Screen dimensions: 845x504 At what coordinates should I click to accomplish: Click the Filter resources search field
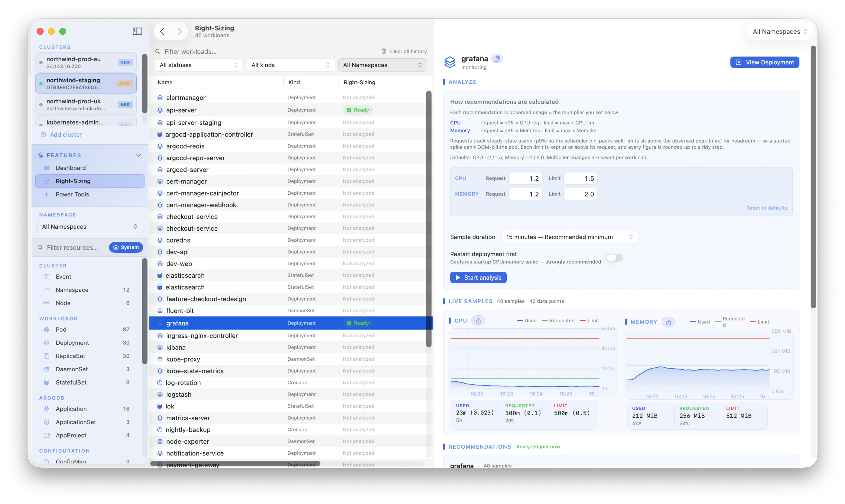tap(72, 248)
